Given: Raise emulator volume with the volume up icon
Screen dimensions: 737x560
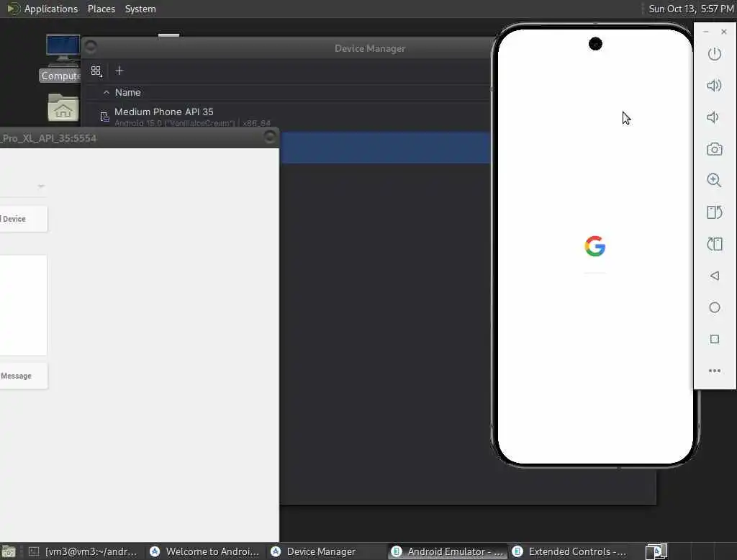Looking at the screenshot, I should [x=714, y=86].
